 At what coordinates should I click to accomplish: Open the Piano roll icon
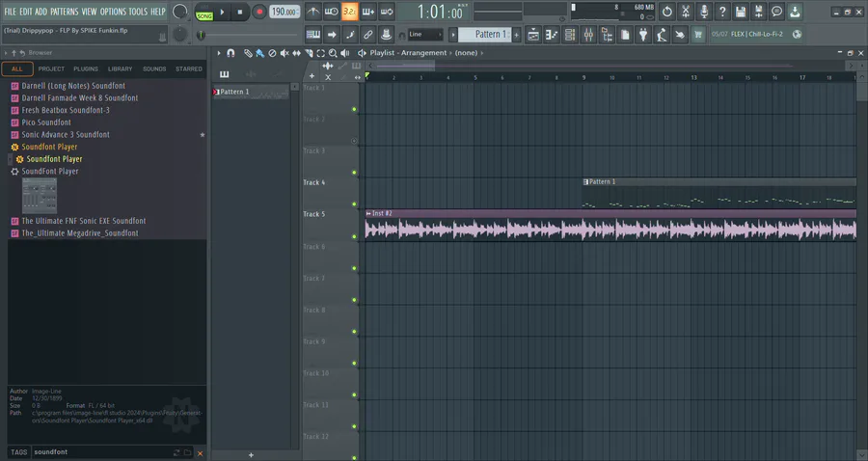tap(552, 35)
